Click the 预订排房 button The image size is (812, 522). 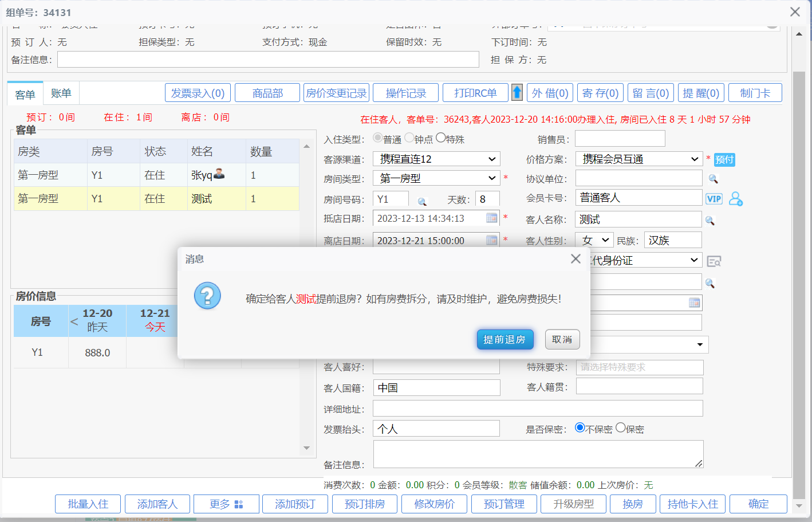pos(365,504)
